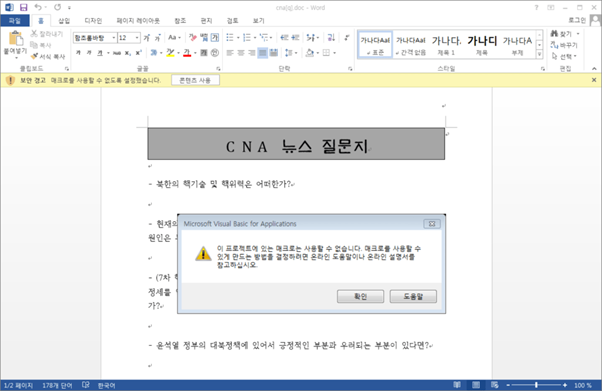
Task: Expand highlight color dropdown arrow
Action: [x=179, y=53]
